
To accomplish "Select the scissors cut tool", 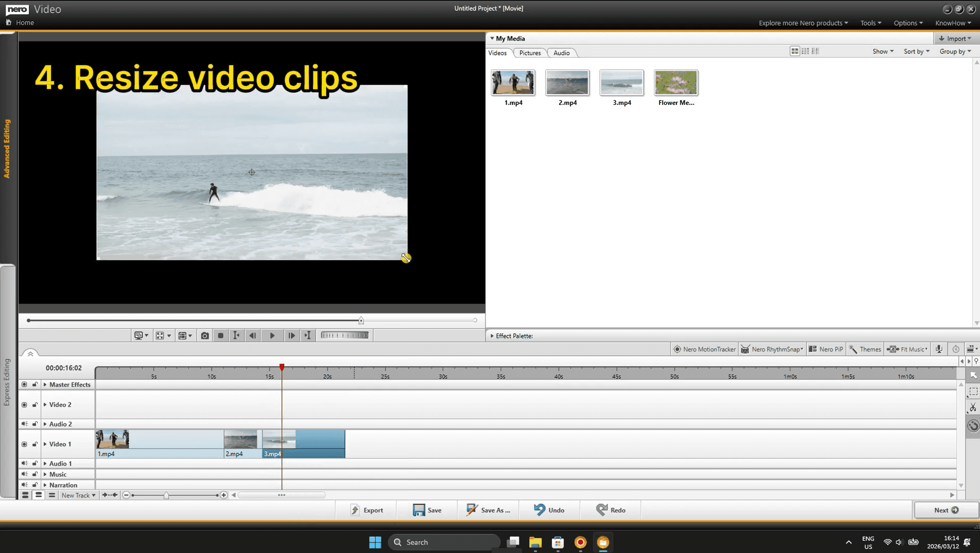I will pyautogui.click(x=973, y=407).
